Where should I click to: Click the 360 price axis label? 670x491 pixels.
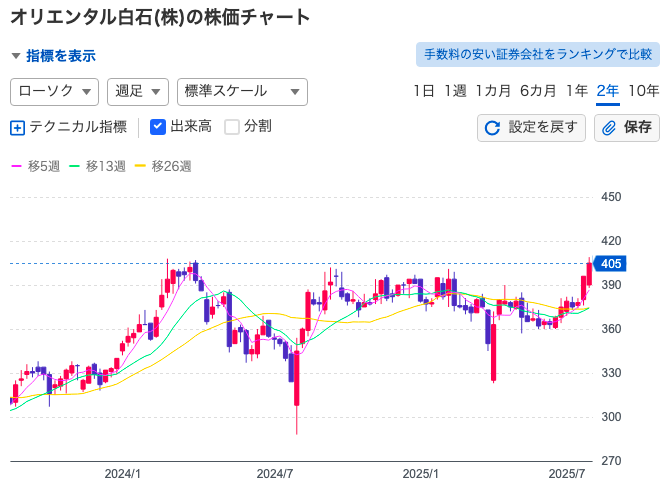coord(611,329)
